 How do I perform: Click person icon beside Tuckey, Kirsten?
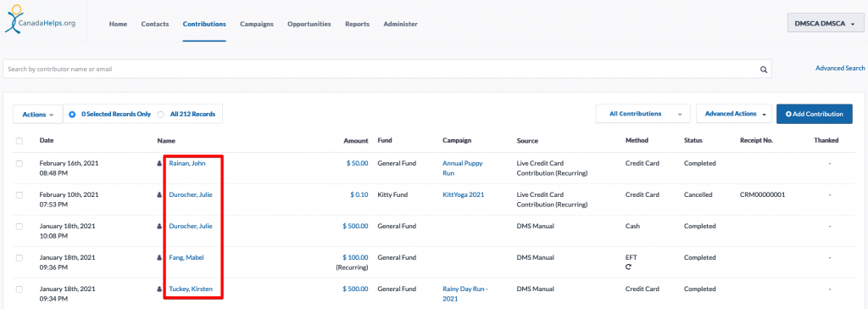160,289
